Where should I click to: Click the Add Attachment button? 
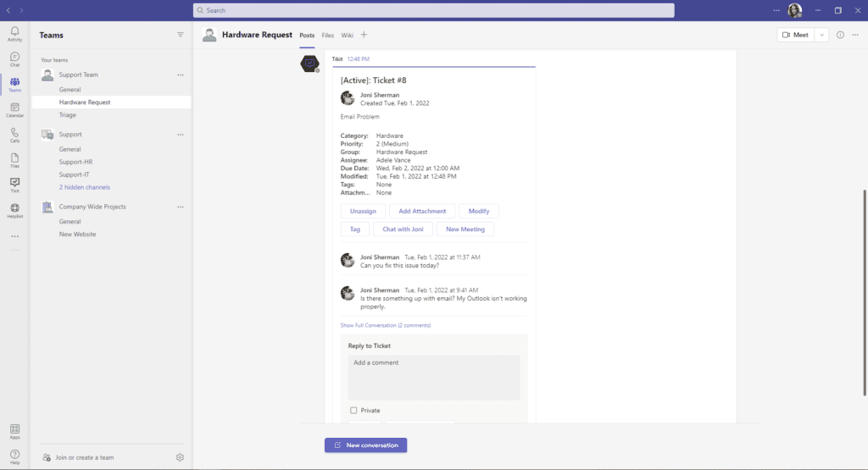(422, 211)
